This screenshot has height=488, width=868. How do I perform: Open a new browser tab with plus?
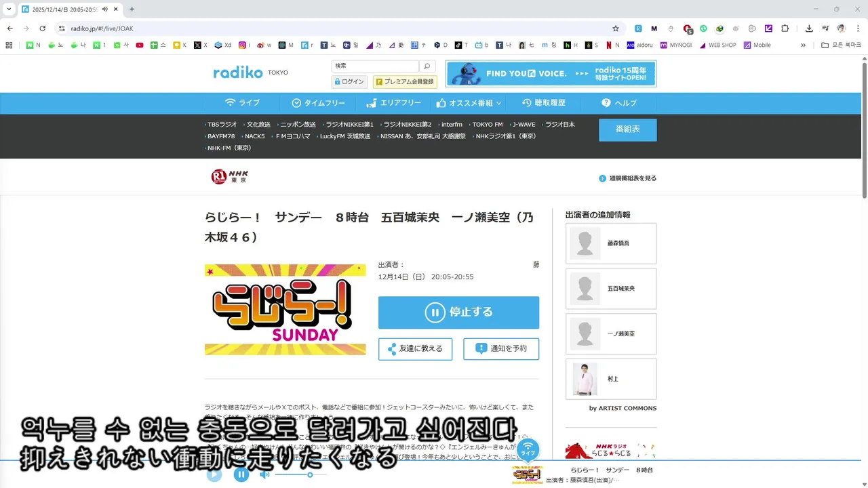pos(132,9)
